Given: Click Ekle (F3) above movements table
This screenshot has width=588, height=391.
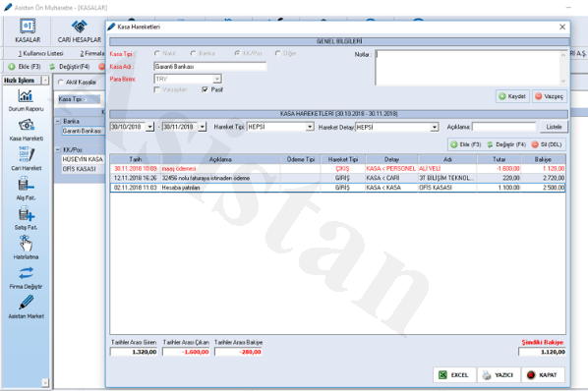Looking at the screenshot, I should coord(465,144).
